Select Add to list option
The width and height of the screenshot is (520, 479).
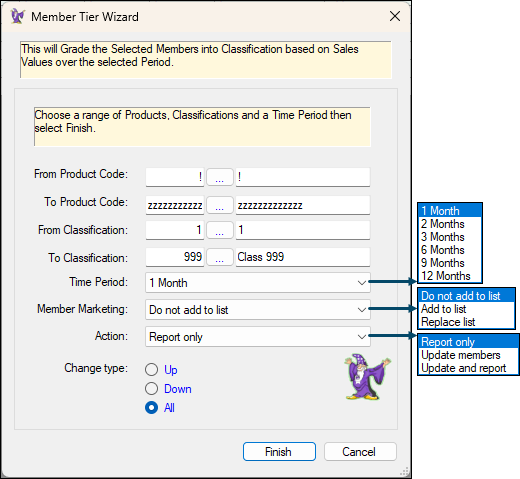466,309
